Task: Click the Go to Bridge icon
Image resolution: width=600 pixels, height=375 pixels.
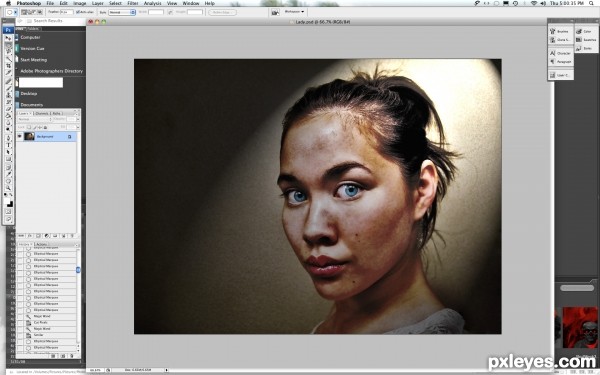Action: pos(275,13)
